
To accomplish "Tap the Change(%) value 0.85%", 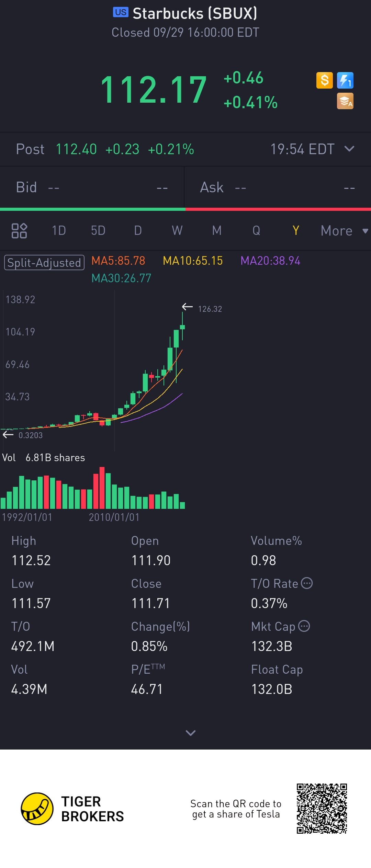I will tap(149, 646).
